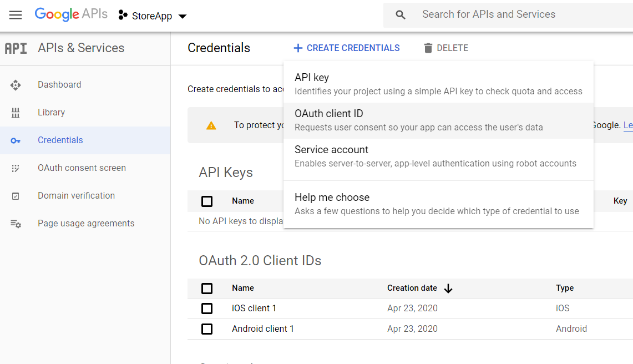Open the StoreApp project dropdown
This screenshot has height=364, width=633.
153,16
